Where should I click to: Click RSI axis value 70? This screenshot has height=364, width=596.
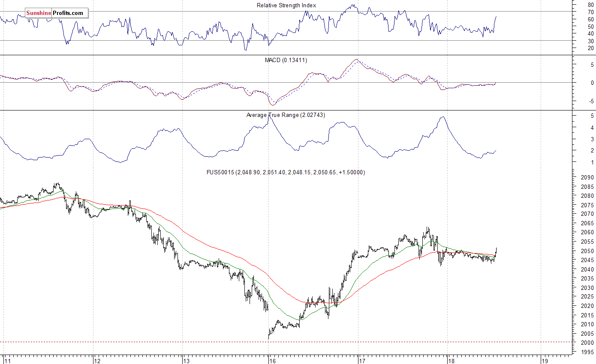[591, 12]
